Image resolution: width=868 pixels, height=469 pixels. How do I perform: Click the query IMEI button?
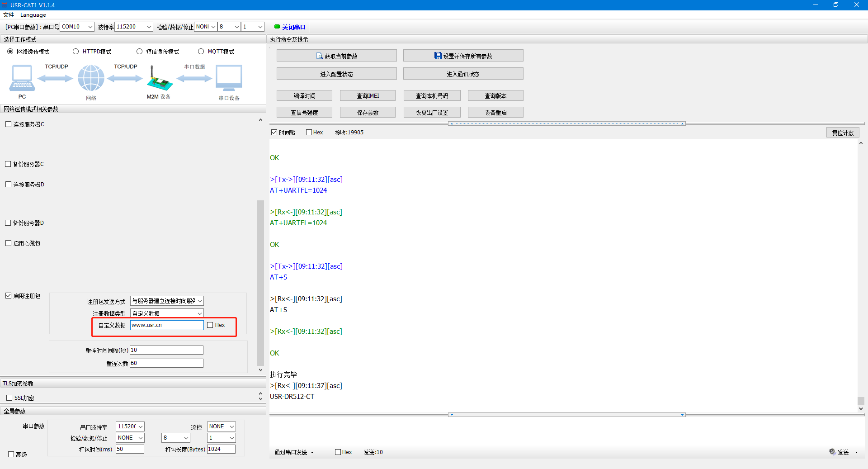[x=368, y=96]
